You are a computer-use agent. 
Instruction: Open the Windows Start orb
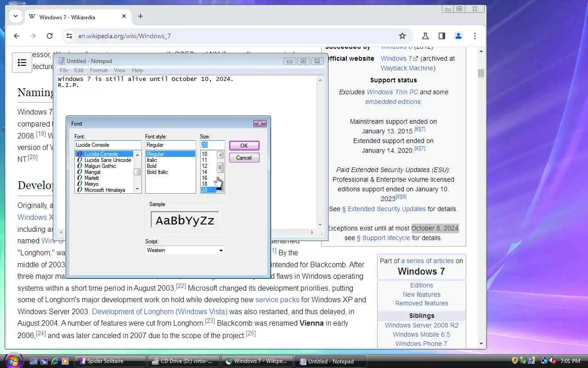(x=12, y=361)
